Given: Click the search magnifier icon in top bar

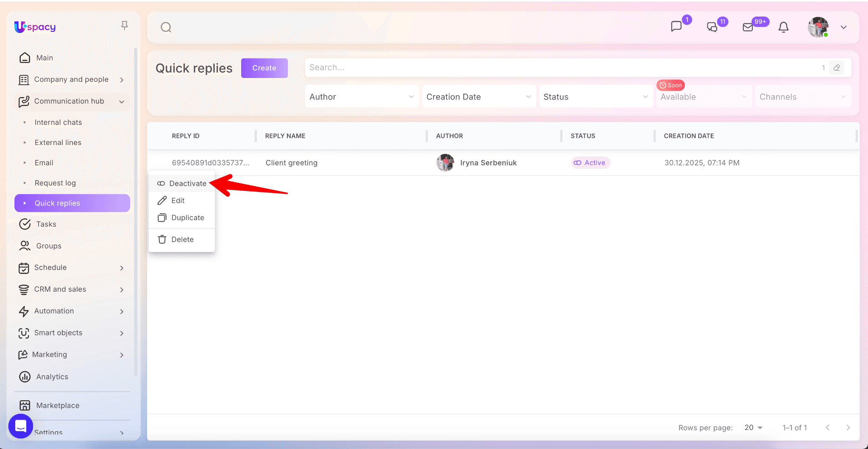Looking at the screenshot, I should tap(166, 28).
